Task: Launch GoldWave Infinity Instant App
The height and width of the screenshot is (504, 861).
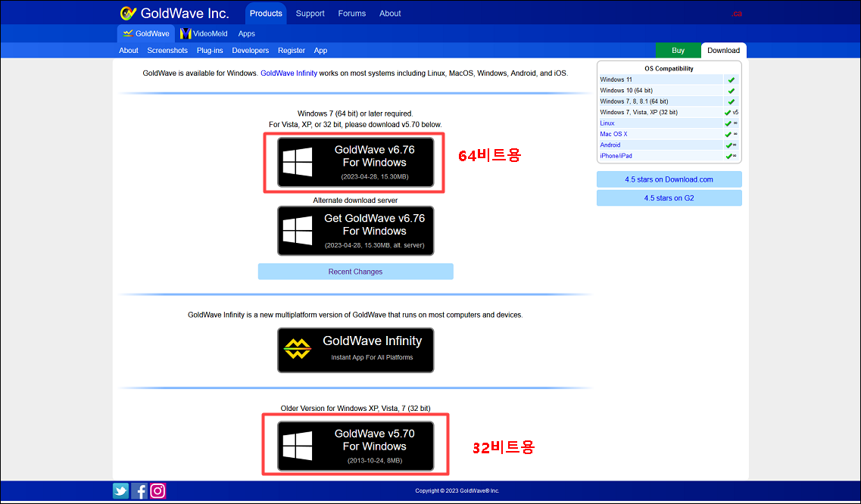Action: (x=356, y=350)
